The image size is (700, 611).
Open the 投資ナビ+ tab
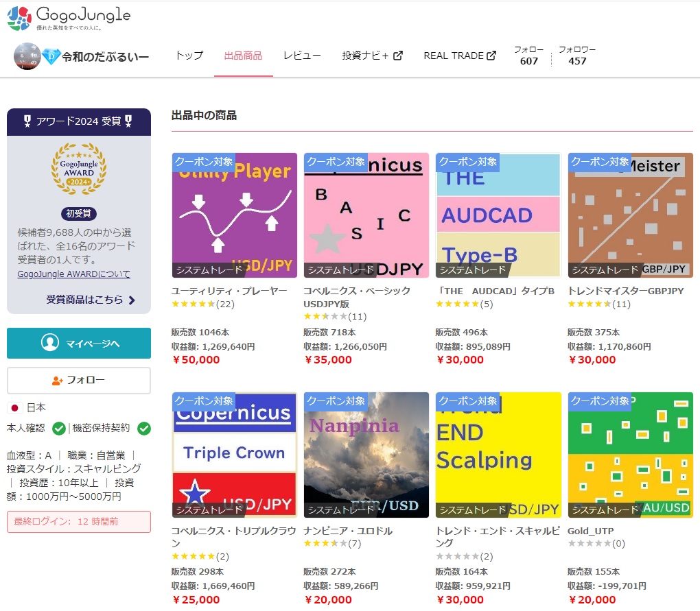(x=372, y=56)
